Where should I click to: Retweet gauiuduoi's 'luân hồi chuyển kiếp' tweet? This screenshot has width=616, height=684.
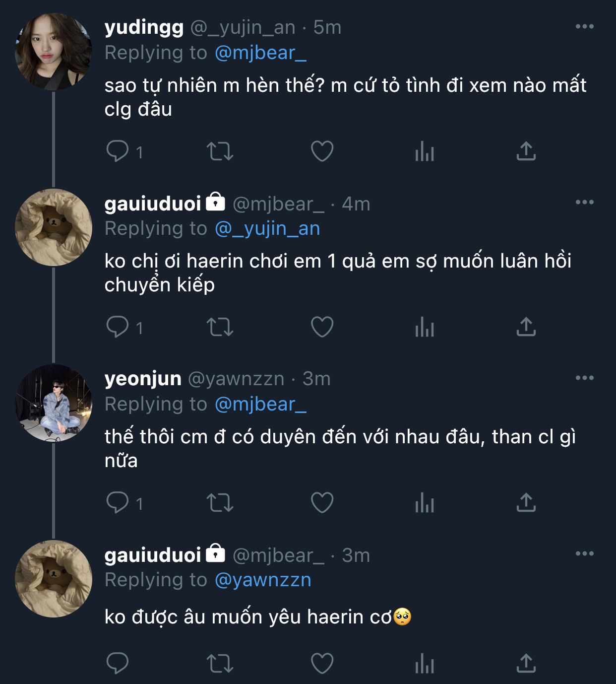tap(220, 327)
